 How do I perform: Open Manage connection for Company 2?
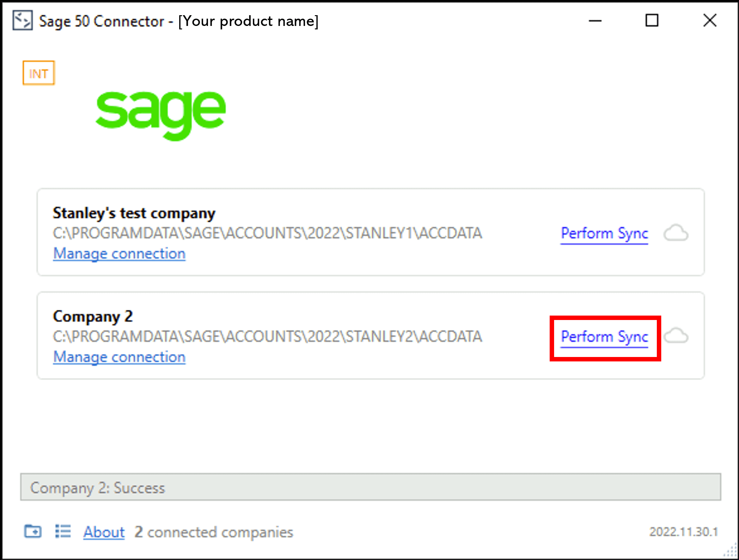point(119,357)
